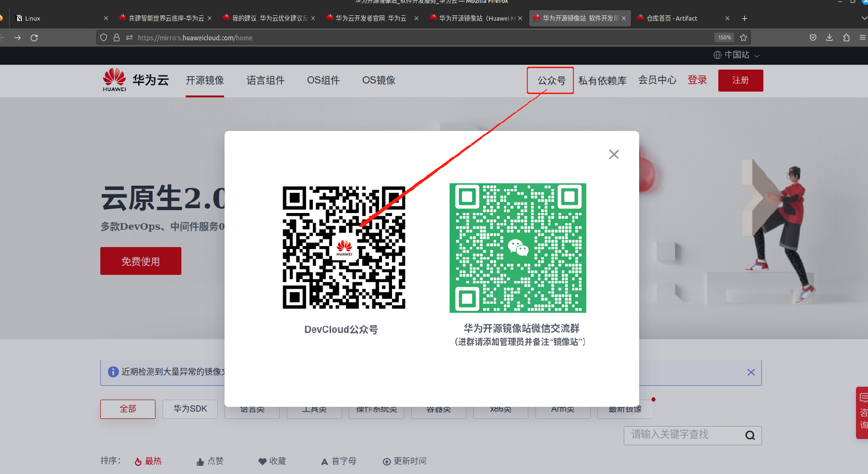868x474 pixels.
Task: Save page to Pocket icon
Action: pos(813,37)
